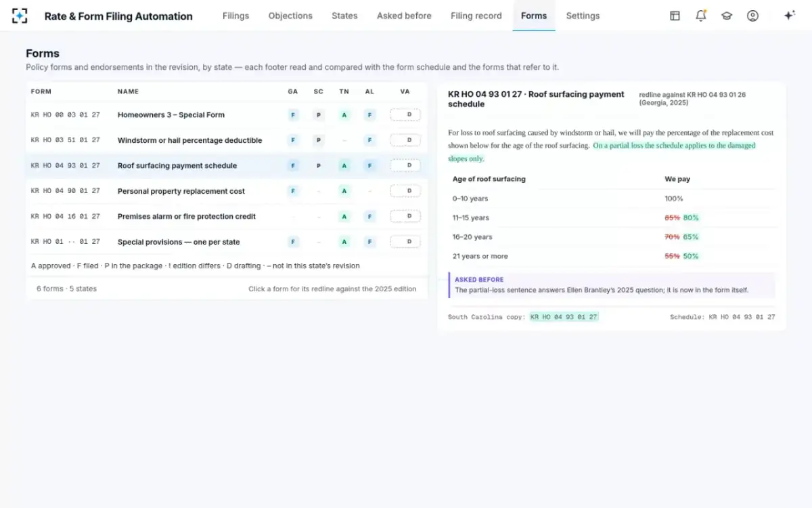Click the ASKED BEFORE note about Ellen Brantley

click(612, 285)
